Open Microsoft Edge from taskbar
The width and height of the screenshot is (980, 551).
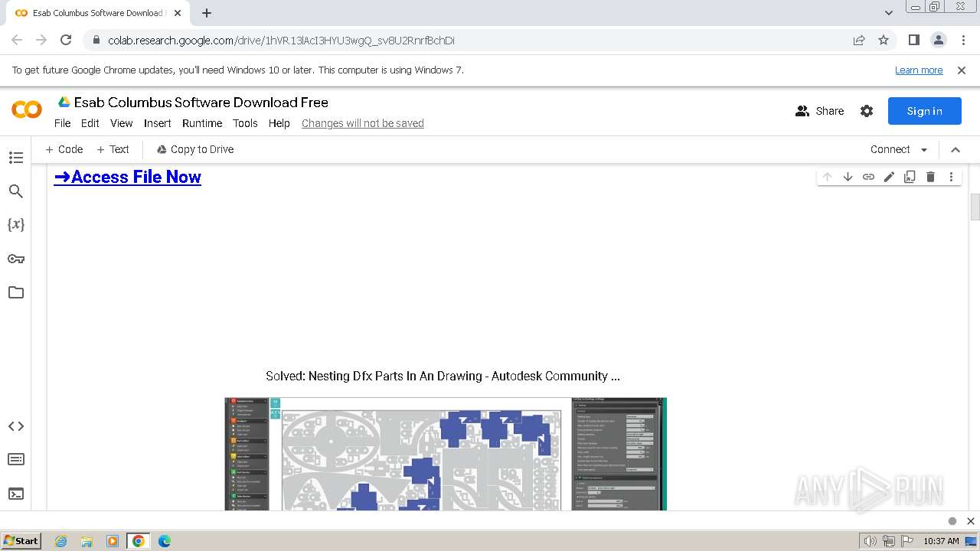(x=164, y=541)
